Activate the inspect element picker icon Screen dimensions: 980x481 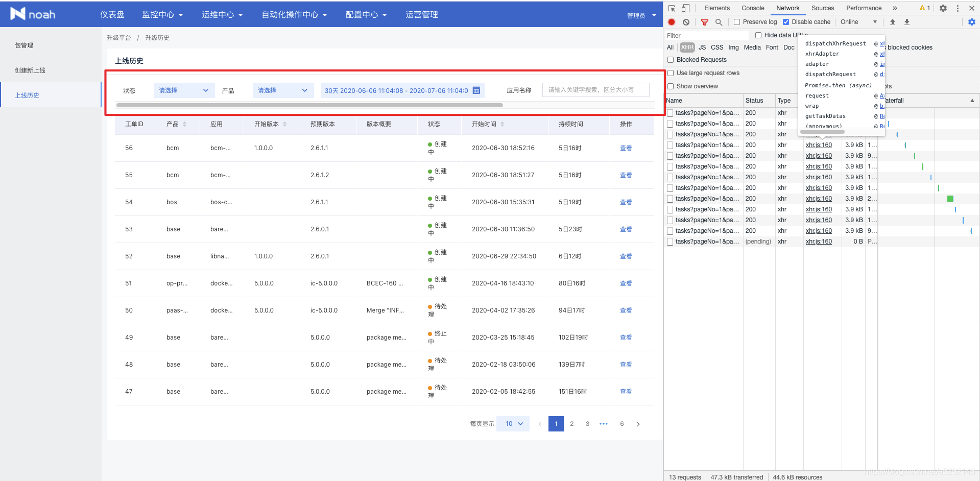[x=672, y=8]
